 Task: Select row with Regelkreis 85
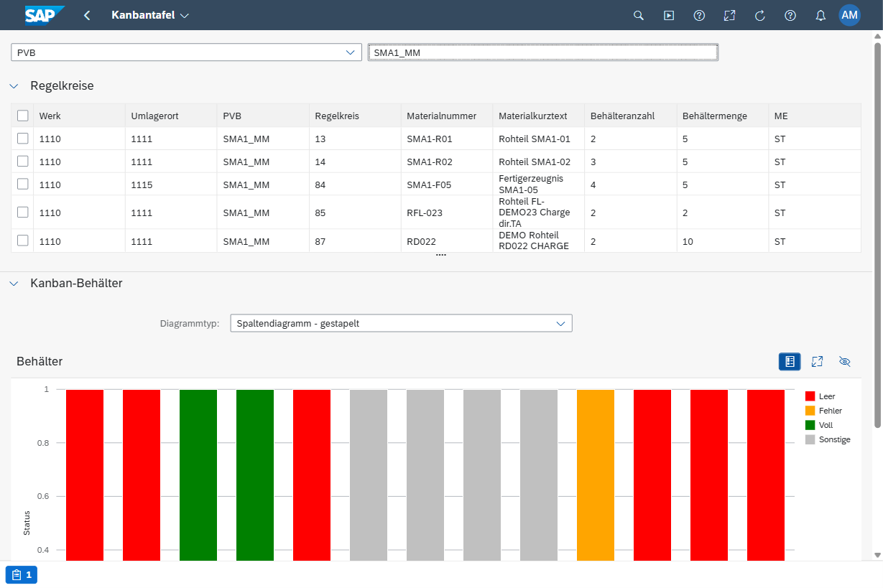click(23, 212)
